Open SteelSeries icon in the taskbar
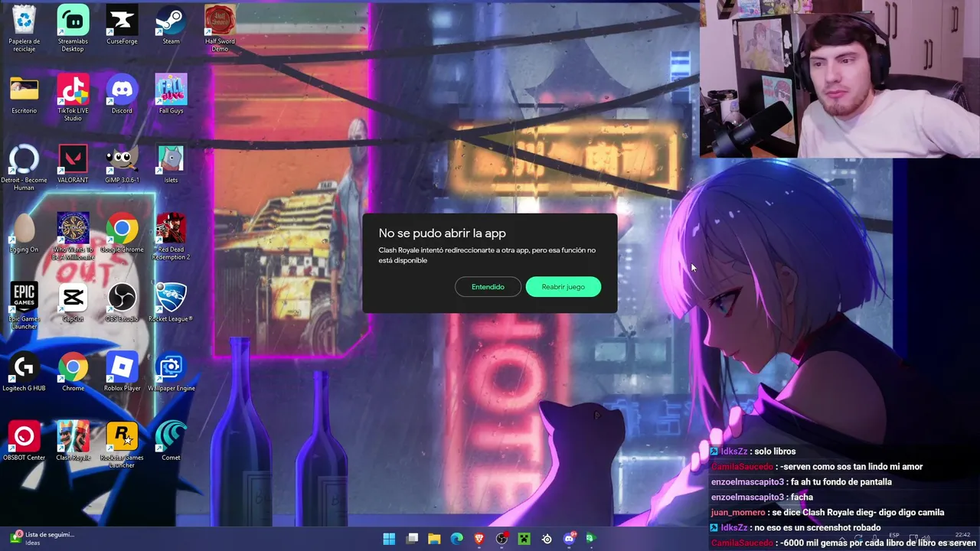The width and height of the screenshot is (980, 551). click(547, 539)
